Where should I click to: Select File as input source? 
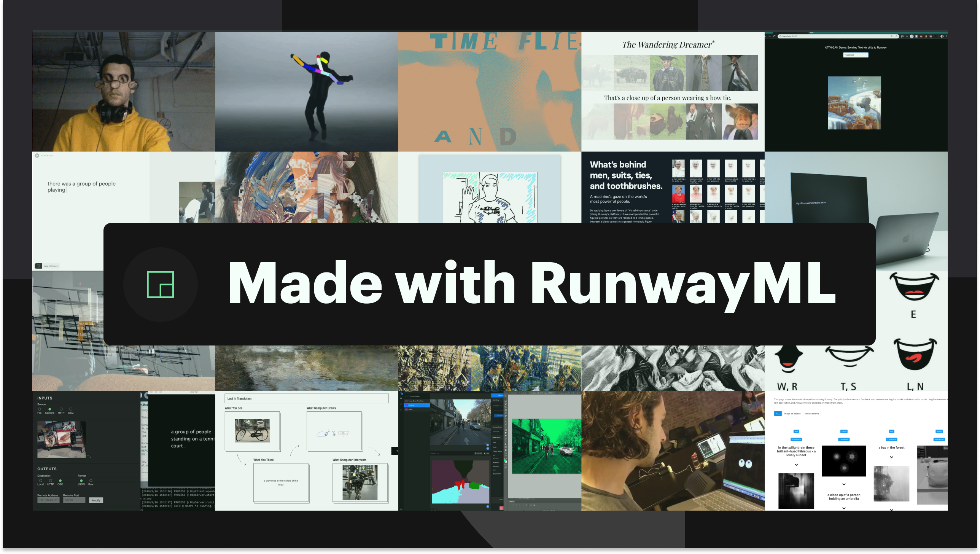pos(40,409)
